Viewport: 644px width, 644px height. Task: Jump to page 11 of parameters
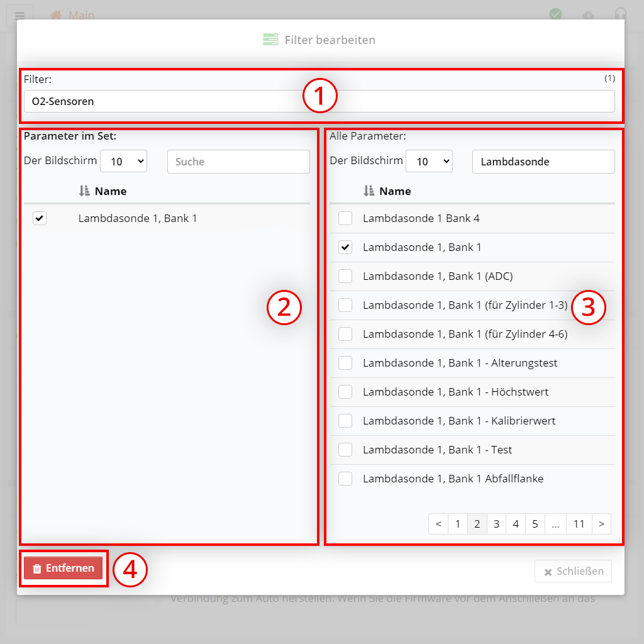[579, 524]
